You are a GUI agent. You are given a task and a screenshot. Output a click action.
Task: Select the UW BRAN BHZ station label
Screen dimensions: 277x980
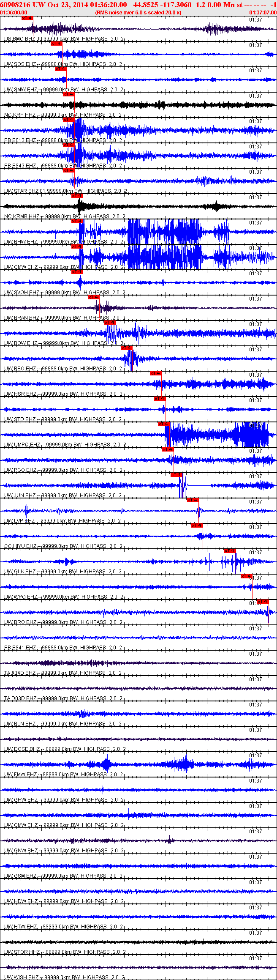tap(65, 318)
